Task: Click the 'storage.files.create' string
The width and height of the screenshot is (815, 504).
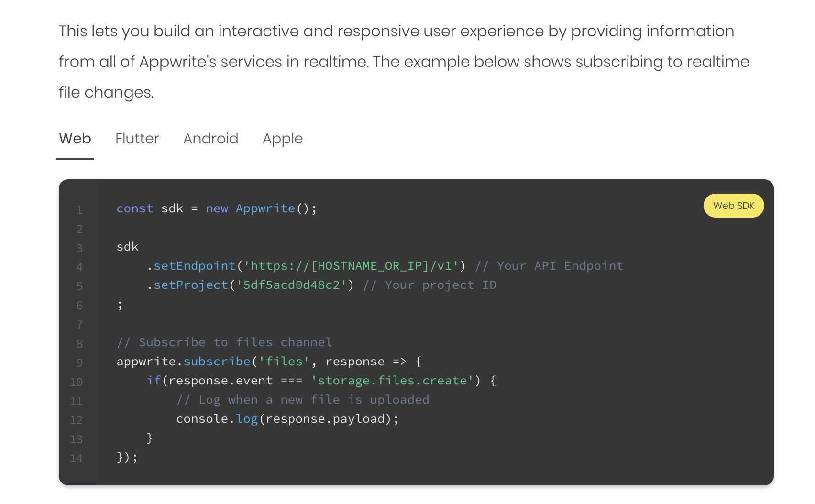Action: 392,381
